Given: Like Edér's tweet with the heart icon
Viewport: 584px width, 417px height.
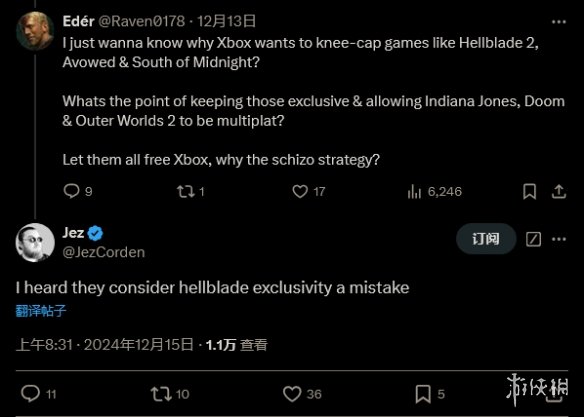Looking at the screenshot, I should [x=300, y=192].
